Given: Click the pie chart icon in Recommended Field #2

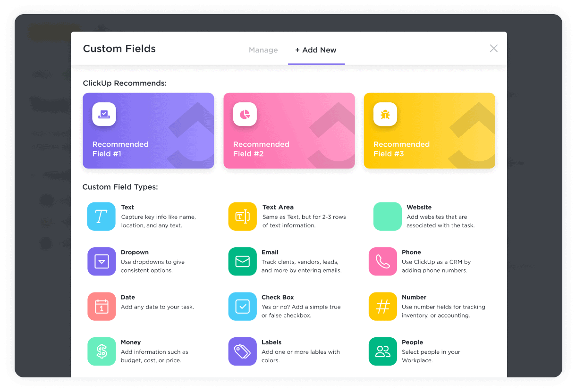Looking at the screenshot, I should click(245, 114).
